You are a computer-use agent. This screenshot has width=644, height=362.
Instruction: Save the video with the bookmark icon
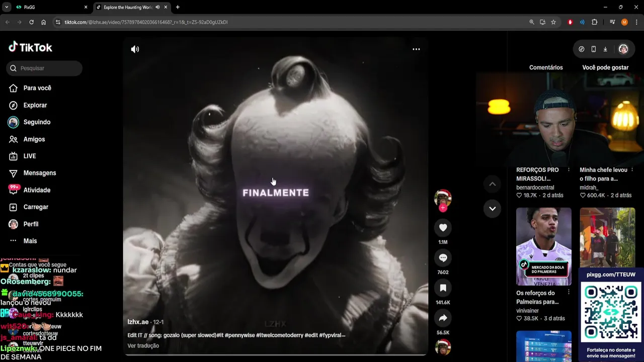443,288
